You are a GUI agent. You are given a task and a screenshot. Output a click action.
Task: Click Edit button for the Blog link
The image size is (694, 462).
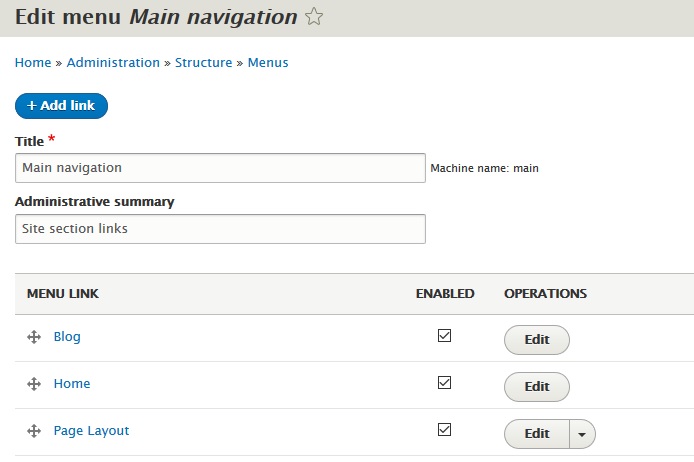click(x=537, y=340)
